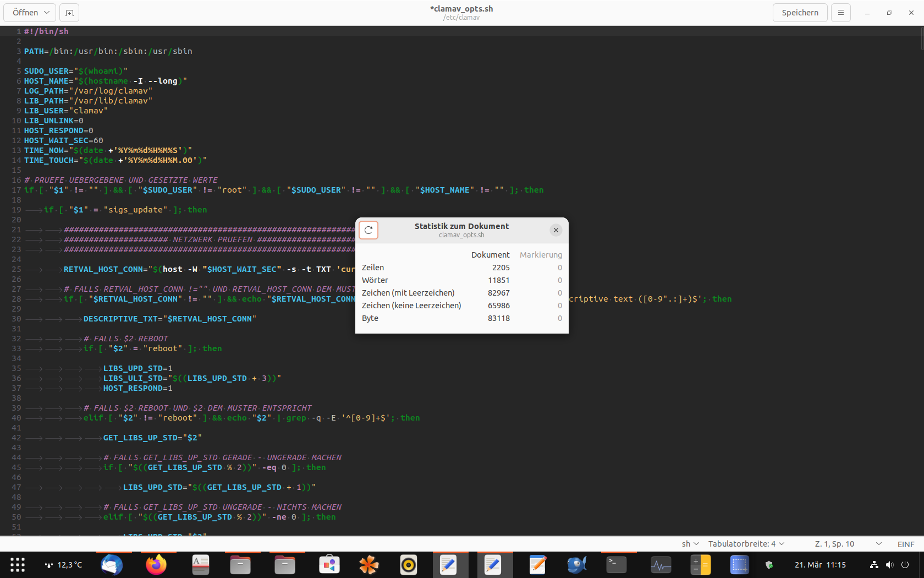Open the clock 21. Mär 11:15
Screen dimensions: 924x578
tap(820, 565)
